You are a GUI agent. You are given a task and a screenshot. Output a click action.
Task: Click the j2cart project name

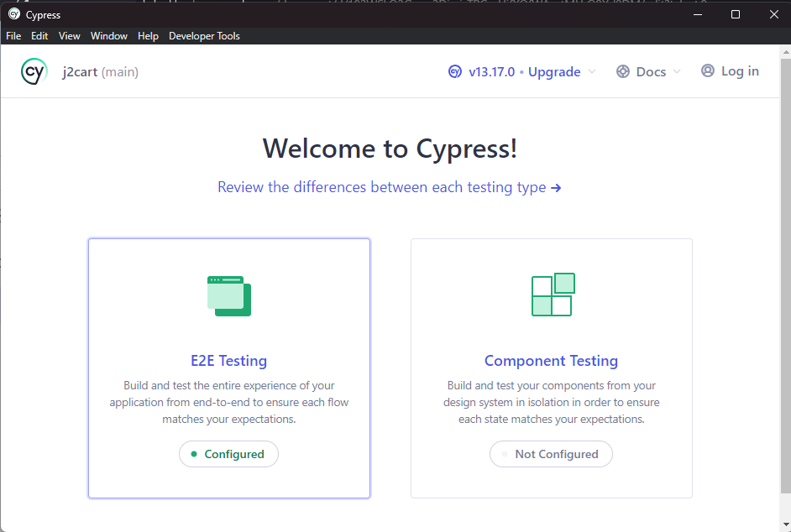coord(80,71)
